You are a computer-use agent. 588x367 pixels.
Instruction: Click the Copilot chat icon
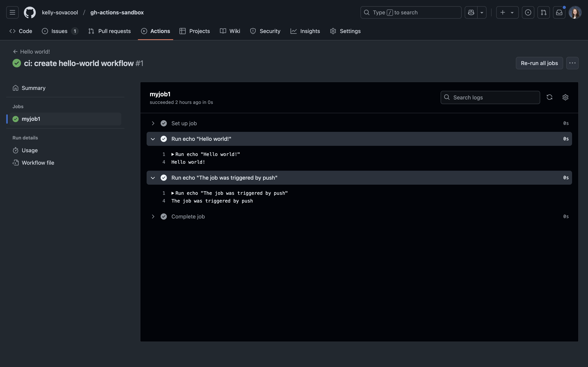471,12
